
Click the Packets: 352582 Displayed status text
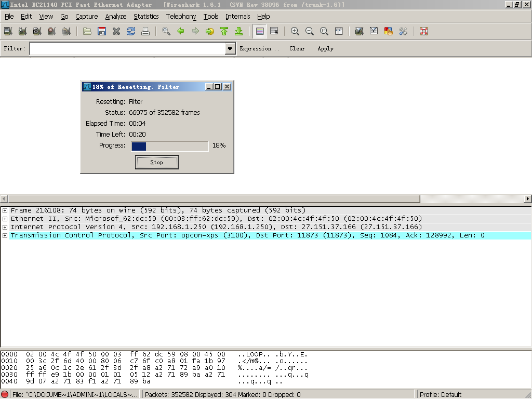click(222, 395)
